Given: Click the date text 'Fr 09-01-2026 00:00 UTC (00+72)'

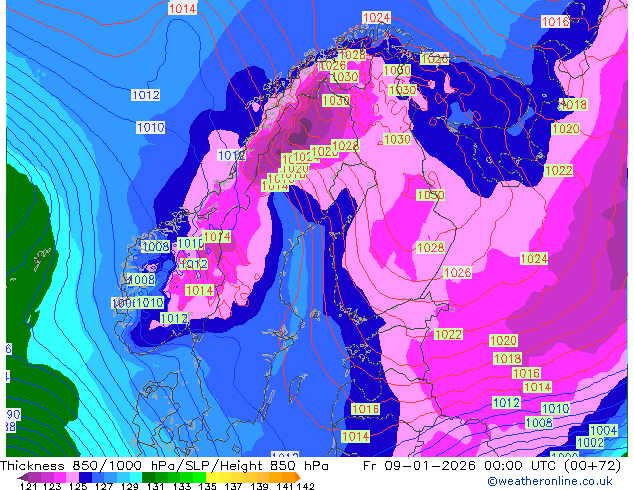Looking at the screenshot, I should click(492, 466).
